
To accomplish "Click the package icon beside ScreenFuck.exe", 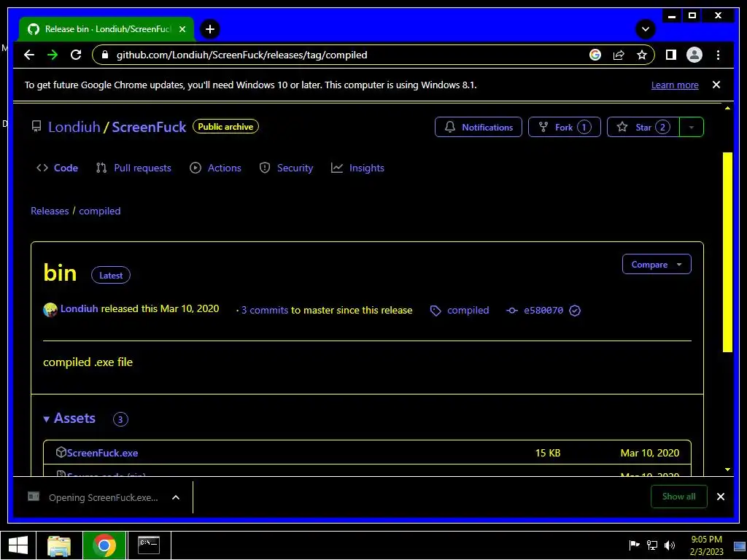I will coord(61,452).
